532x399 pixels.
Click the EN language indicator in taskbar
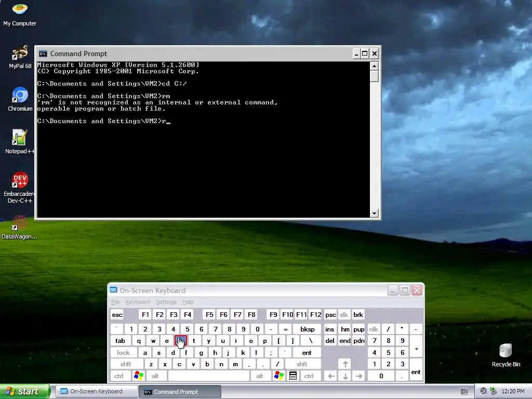click(464, 391)
